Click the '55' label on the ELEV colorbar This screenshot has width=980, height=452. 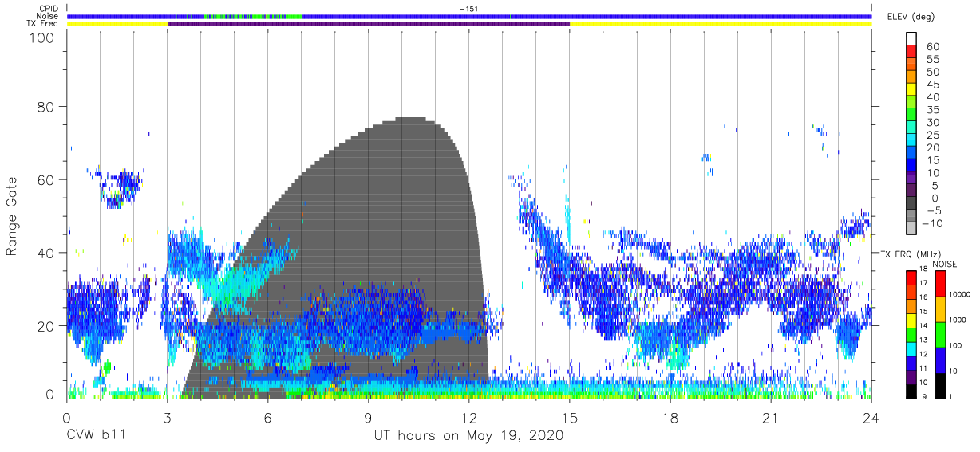933,60
